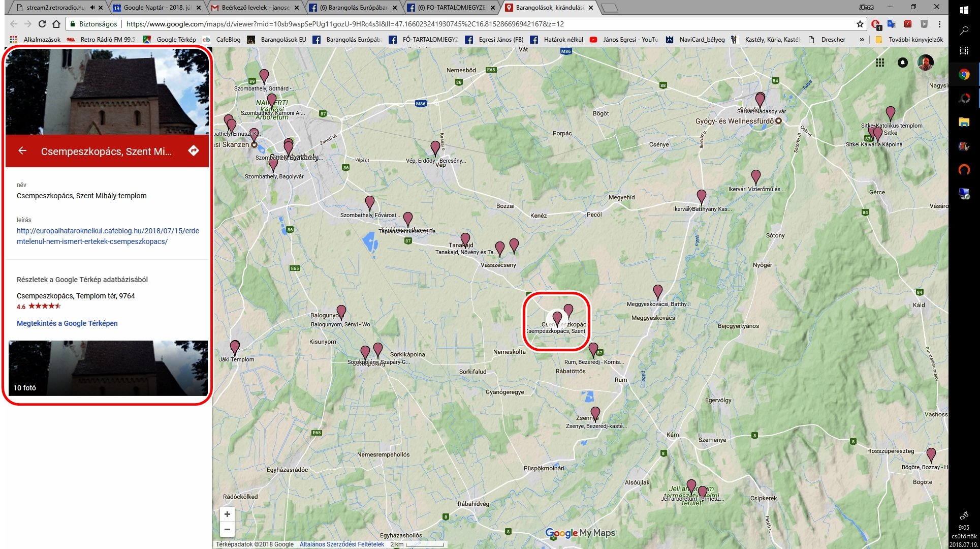Click the Ják Templom map pin
Image resolution: width=980 pixels, height=549 pixels.
tap(235, 347)
